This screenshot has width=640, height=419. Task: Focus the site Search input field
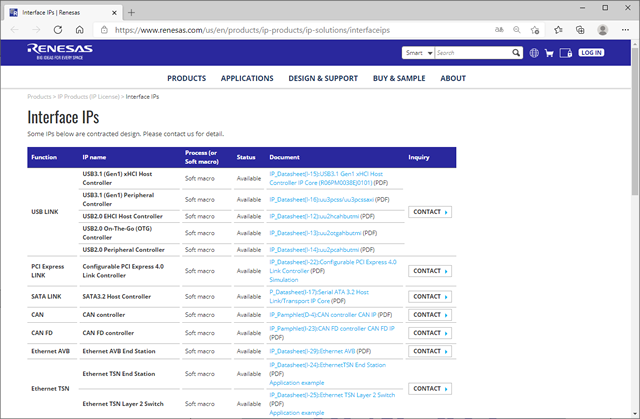[x=473, y=53]
